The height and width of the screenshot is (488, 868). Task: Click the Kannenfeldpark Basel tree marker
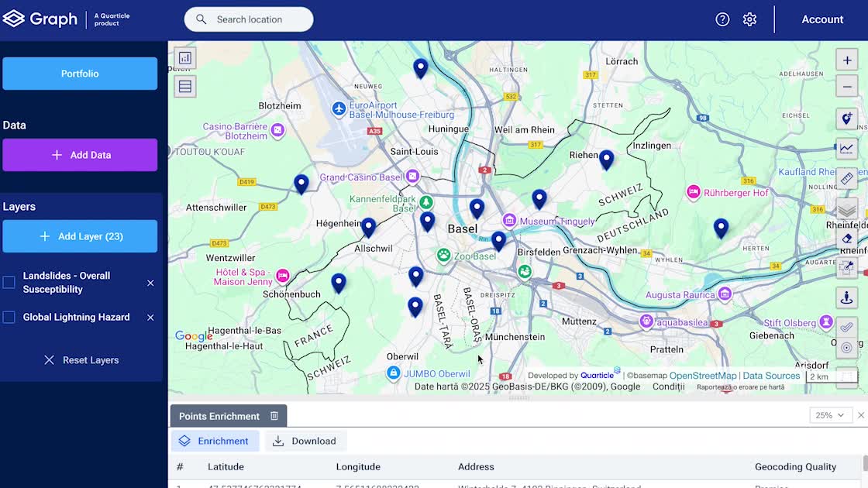pyautogui.click(x=425, y=202)
